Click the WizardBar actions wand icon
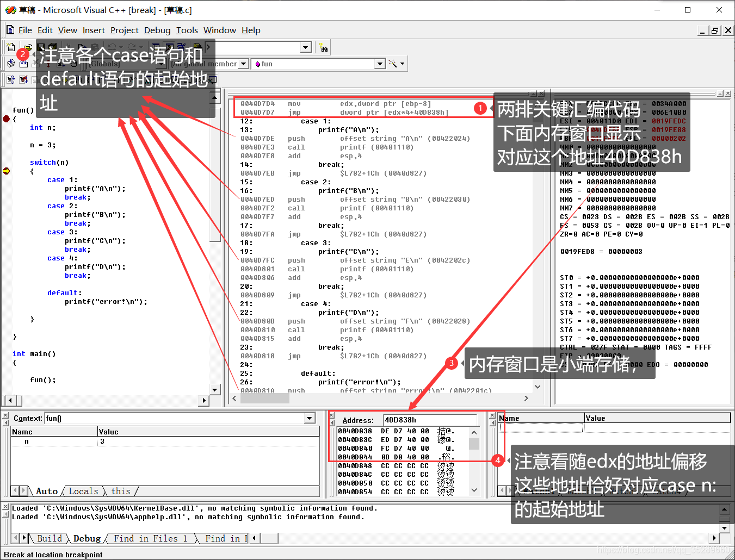Image resolution: width=735 pixels, height=560 pixels. (393, 64)
